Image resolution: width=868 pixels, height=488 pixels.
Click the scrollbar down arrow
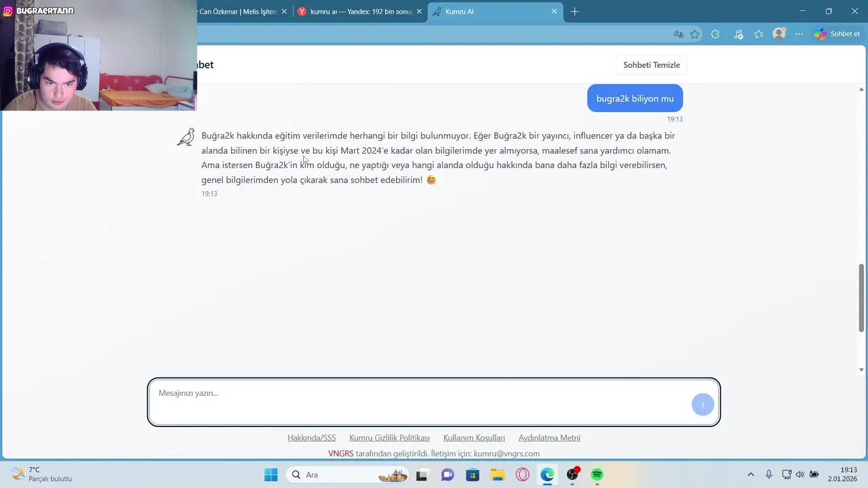(862, 370)
